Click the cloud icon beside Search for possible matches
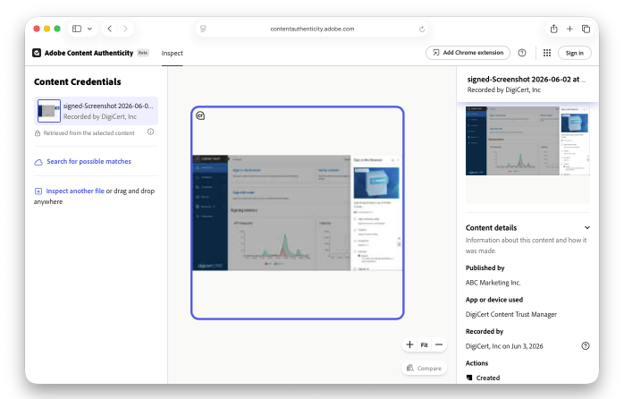The height and width of the screenshot is (399, 624). click(39, 162)
